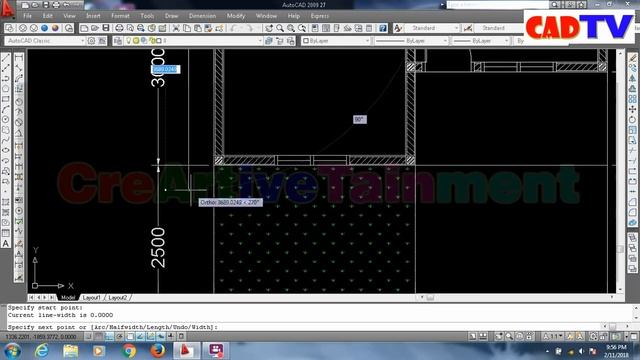Select the Pan realtime hand tool

click(269, 28)
